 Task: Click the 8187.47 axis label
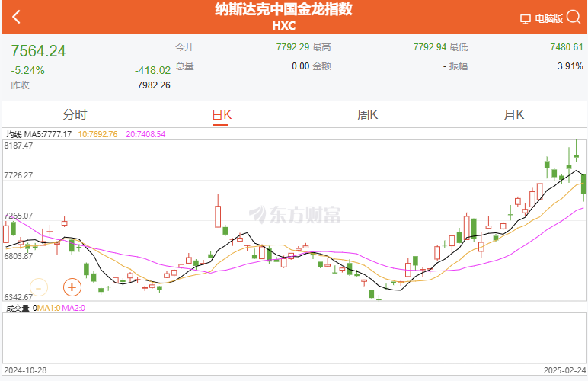(x=18, y=146)
